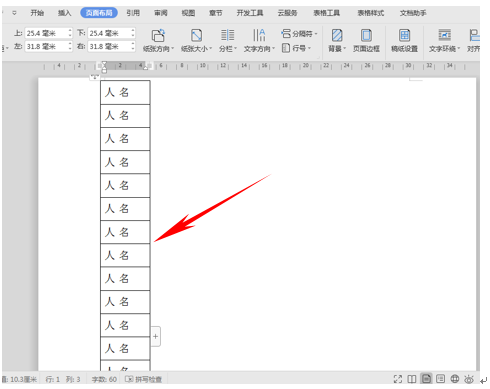Click the plus button to add table row

click(156, 336)
